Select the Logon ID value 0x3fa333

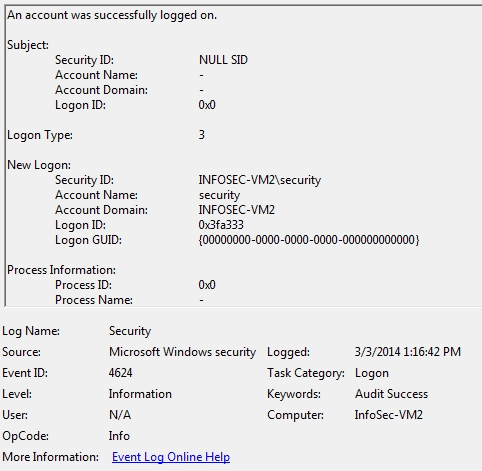click(221, 225)
